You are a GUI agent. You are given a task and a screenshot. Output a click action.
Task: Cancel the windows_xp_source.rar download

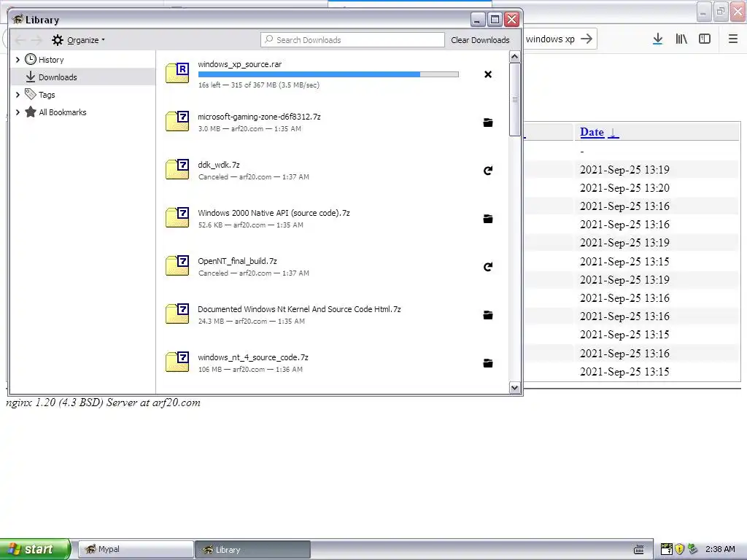point(488,74)
